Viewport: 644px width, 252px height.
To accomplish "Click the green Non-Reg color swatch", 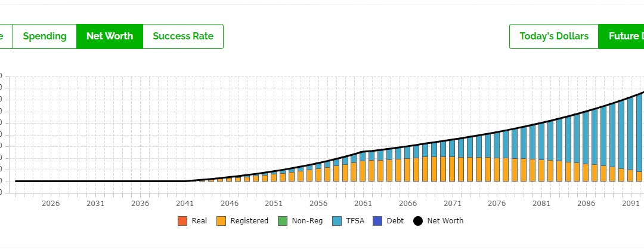I will tap(283, 221).
